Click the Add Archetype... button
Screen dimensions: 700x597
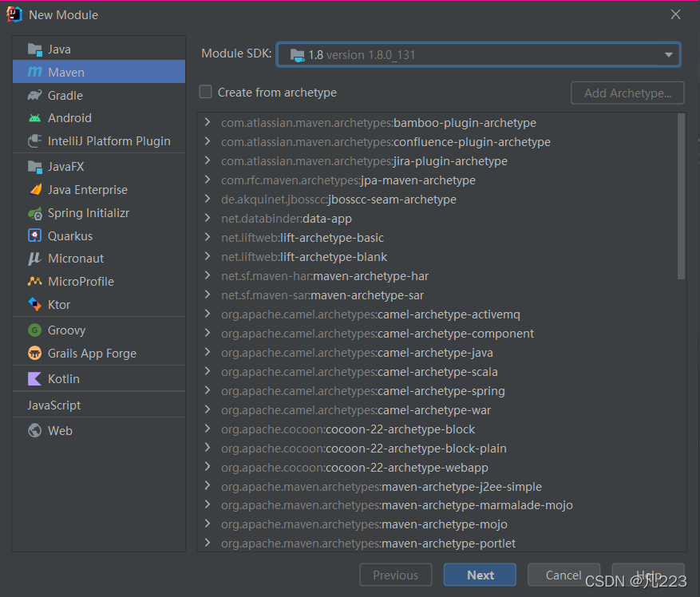point(627,93)
